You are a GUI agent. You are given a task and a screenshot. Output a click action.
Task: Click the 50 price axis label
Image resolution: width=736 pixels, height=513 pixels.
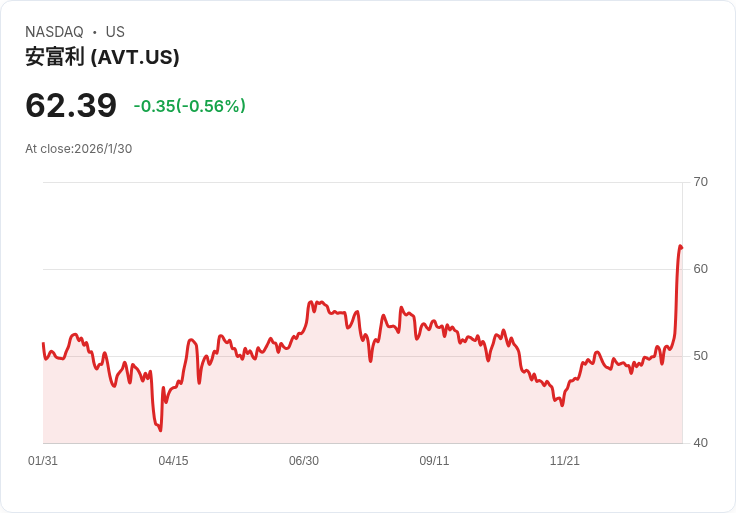pyautogui.click(x=700, y=356)
